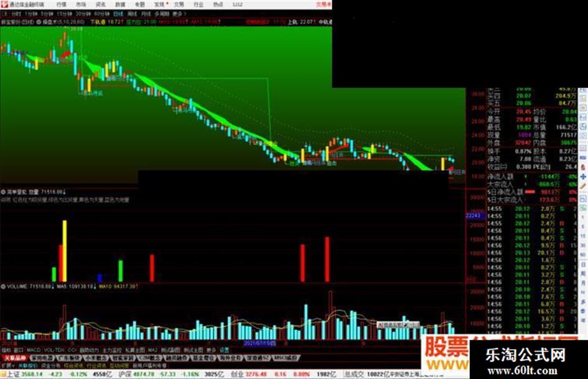
Task: Select the 周线 weekly period tab
Action: (132, 14)
